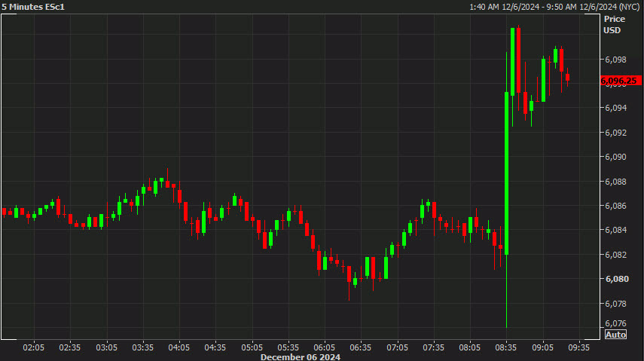Click the 6,092 price axis label
Screen dimensions: 644x361
(x=615, y=133)
